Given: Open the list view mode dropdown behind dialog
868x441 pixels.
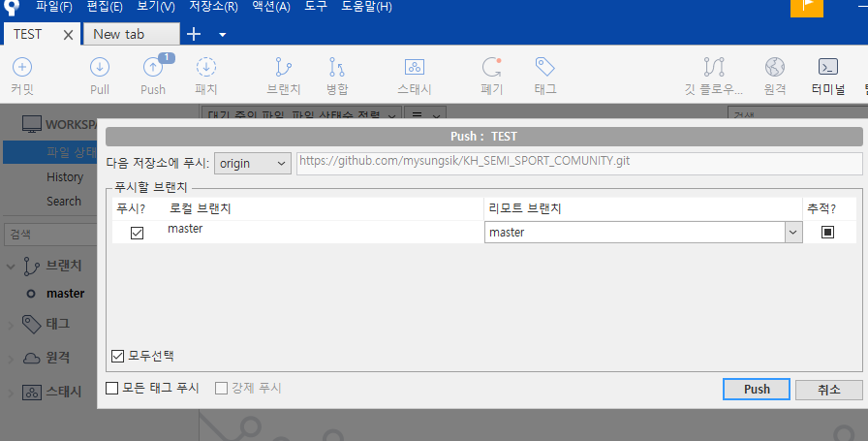Looking at the screenshot, I should coord(425,112).
